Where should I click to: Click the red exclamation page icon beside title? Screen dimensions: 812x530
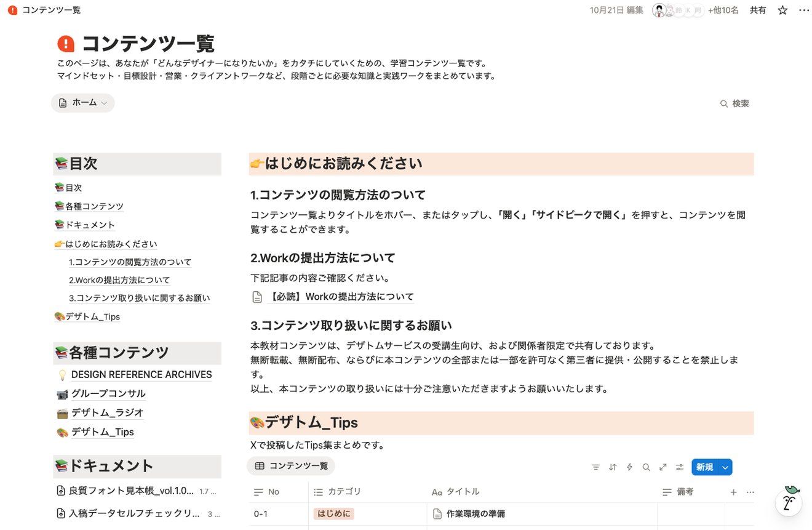click(x=66, y=44)
